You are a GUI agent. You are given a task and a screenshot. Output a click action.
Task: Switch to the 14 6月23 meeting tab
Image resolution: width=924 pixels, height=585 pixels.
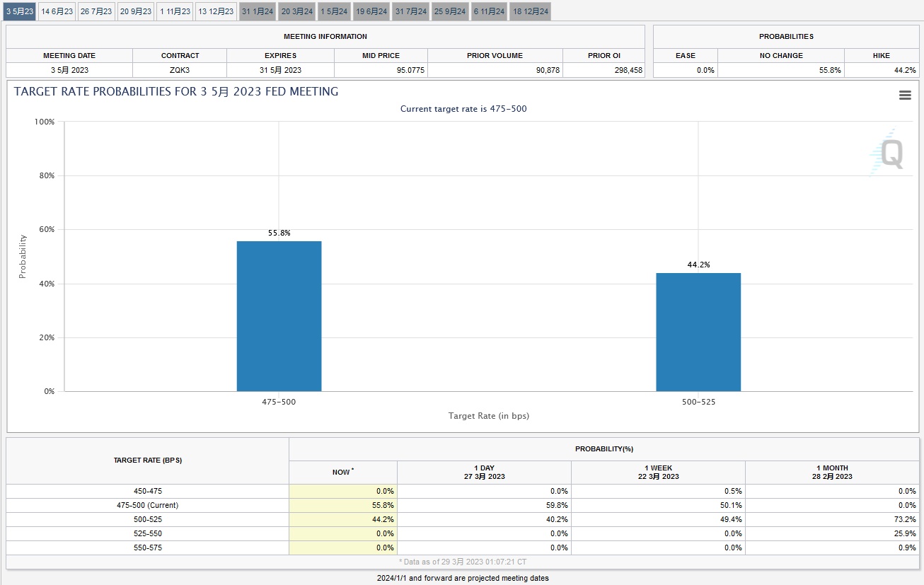point(57,11)
